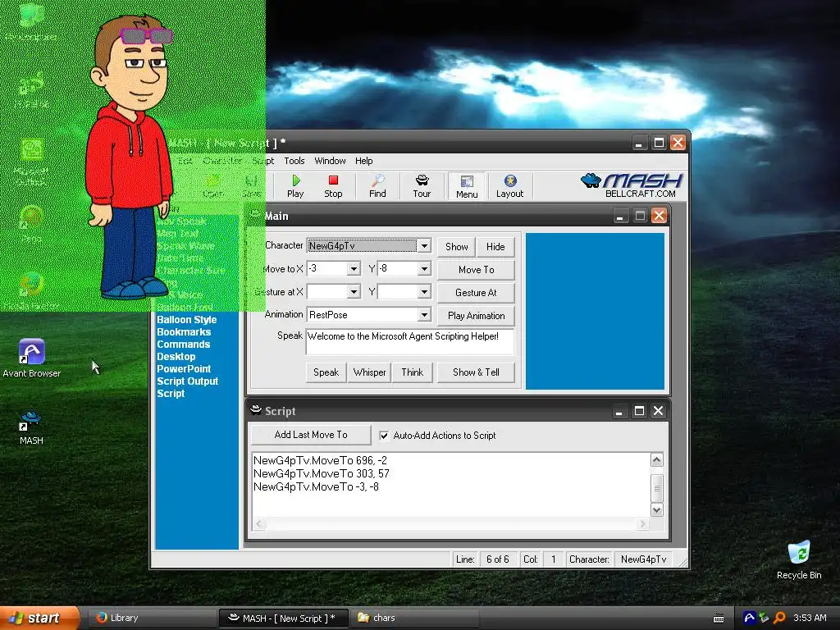Click the Script panel title icon
Viewport: 840px width, 630px height.
(256, 410)
